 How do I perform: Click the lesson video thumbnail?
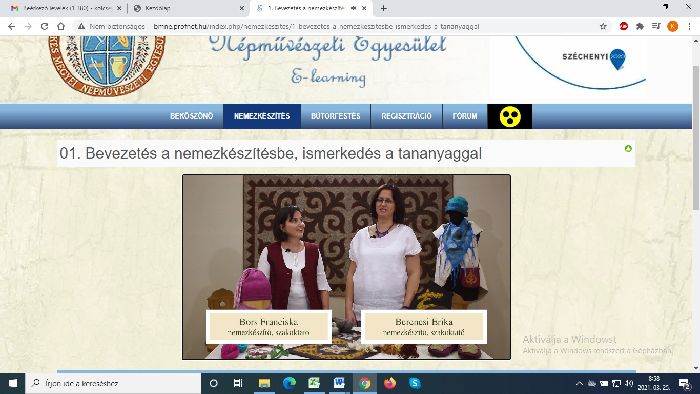346,267
